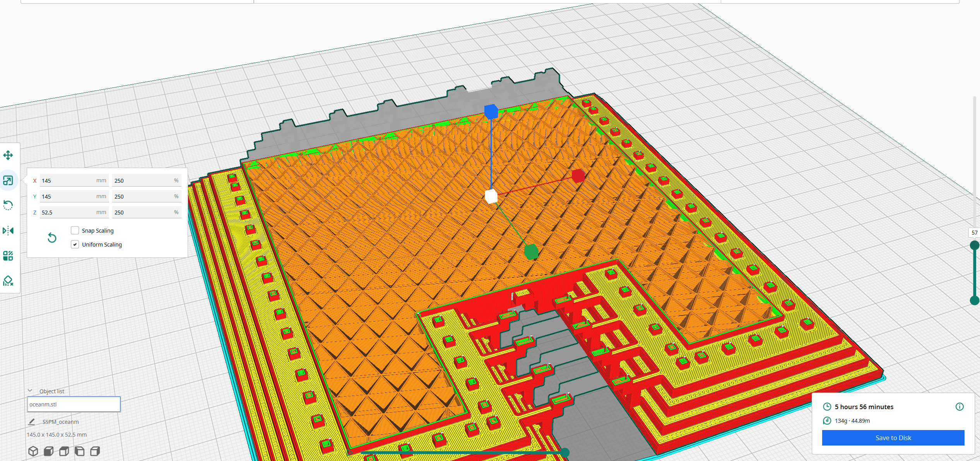Select oceanm.stl in the object list
This screenshot has height=461, width=980.
coord(74,404)
